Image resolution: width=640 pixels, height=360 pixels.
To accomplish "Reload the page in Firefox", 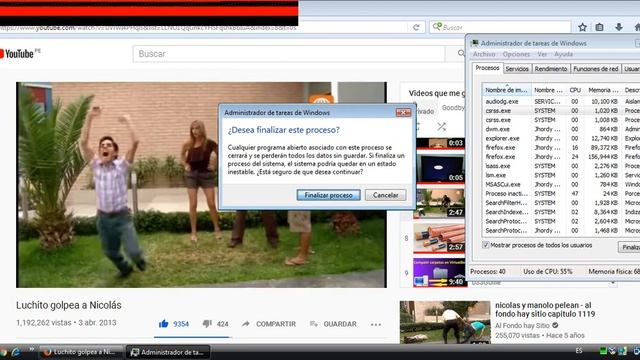I will coord(416,27).
